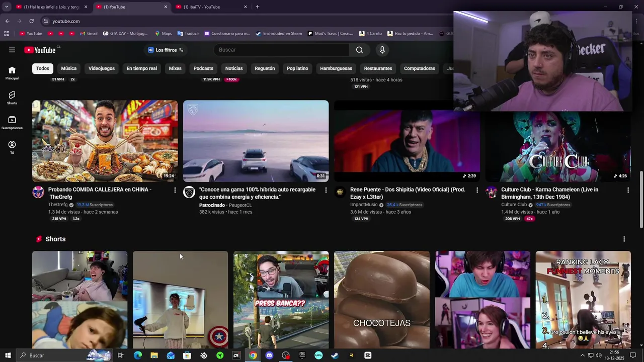This screenshot has width=644, height=362.
Task: Select the Noticias filter chip
Action: point(234,68)
